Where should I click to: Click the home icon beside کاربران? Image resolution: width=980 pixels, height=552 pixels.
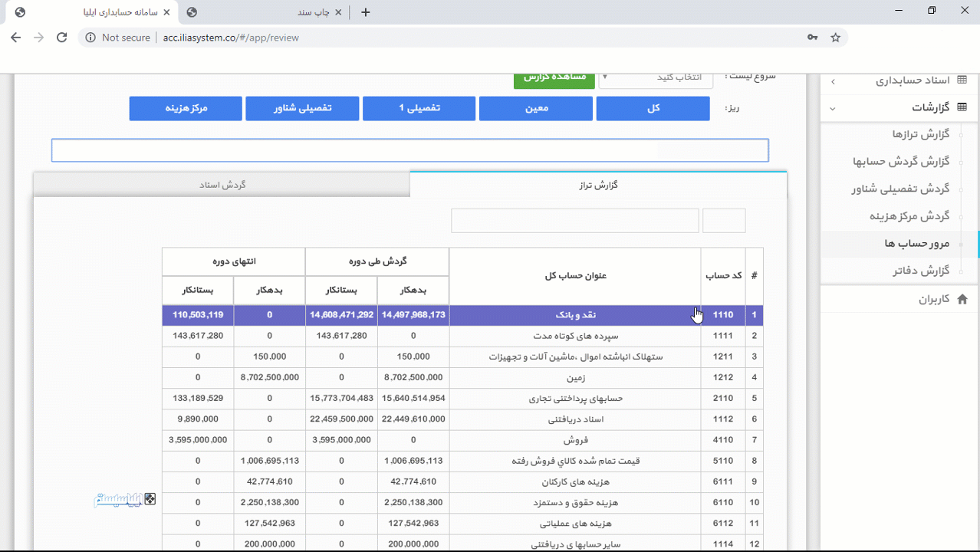(x=963, y=299)
